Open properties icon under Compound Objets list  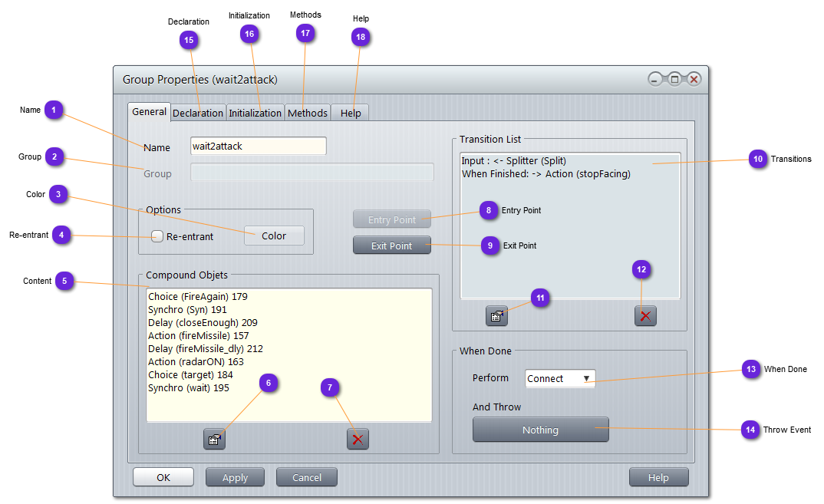tap(214, 440)
